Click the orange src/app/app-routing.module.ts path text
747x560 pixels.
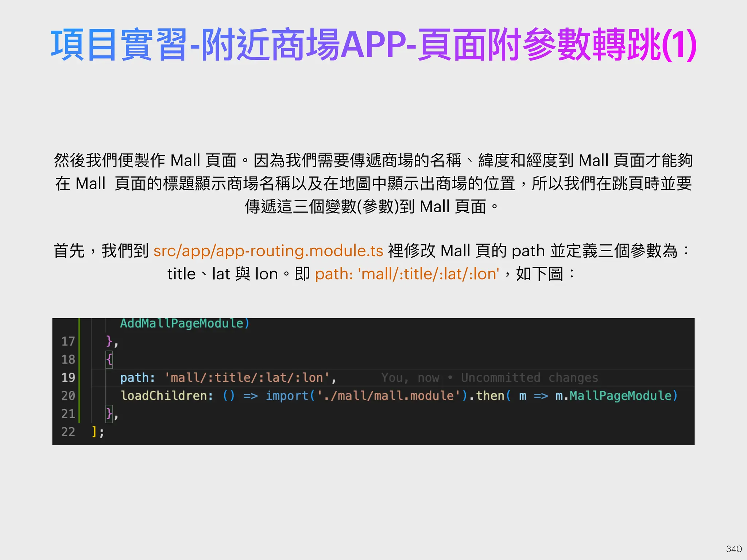click(268, 251)
